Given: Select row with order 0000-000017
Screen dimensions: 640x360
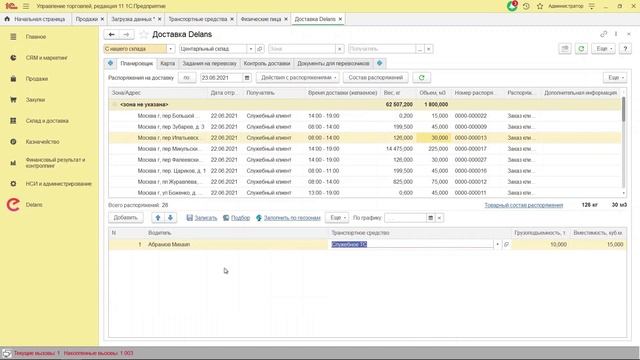Looking at the screenshot, I should (365, 149).
